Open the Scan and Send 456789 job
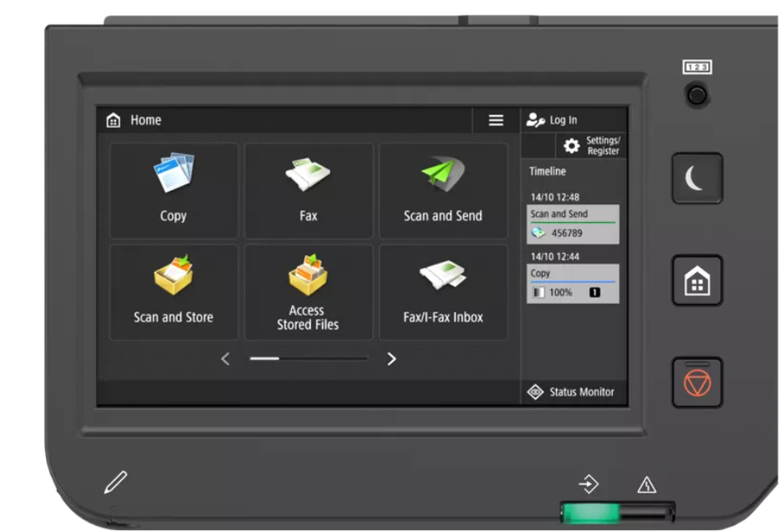Screen dimensions: 783x532 coord(573,224)
